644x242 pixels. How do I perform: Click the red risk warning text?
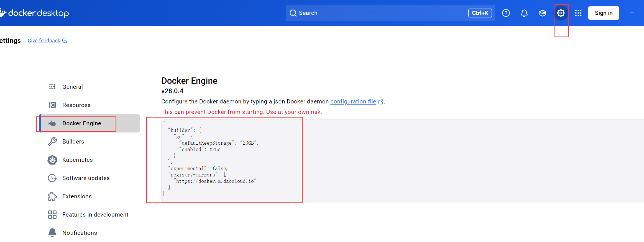click(242, 112)
